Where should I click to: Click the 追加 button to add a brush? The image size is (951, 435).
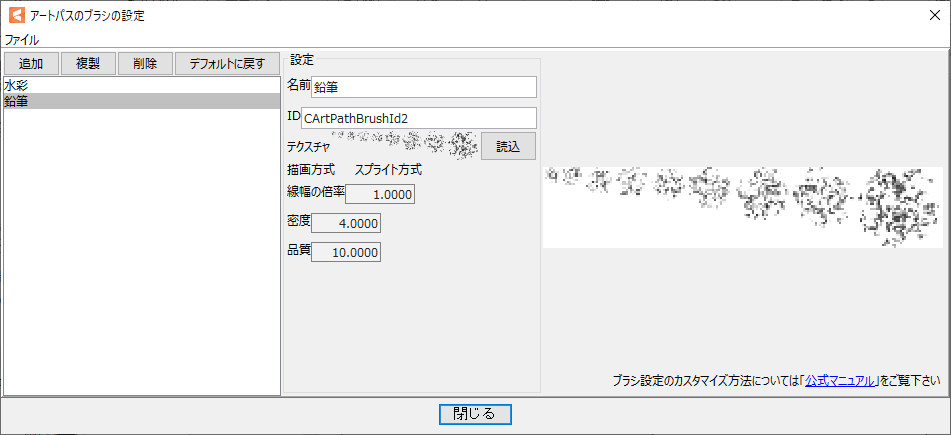tap(30, 64)
